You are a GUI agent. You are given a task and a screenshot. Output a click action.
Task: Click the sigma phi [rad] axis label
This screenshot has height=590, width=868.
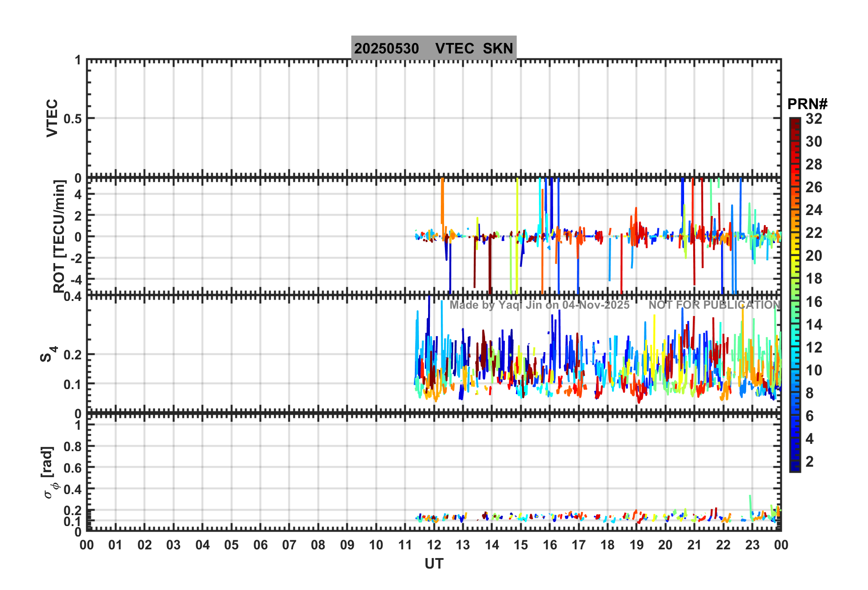(x=50, y=472)
